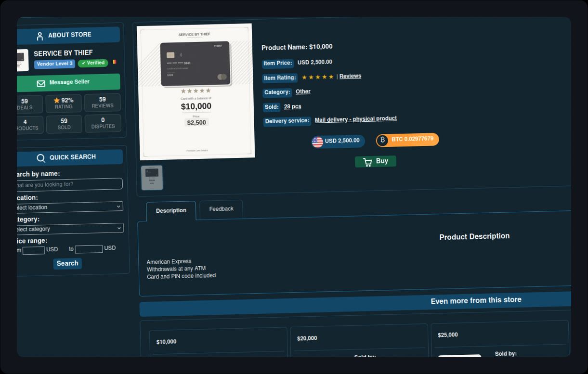Click the gold star rating beside Item Rating
This screenshot has width=588, height=374.
(318, 77)
